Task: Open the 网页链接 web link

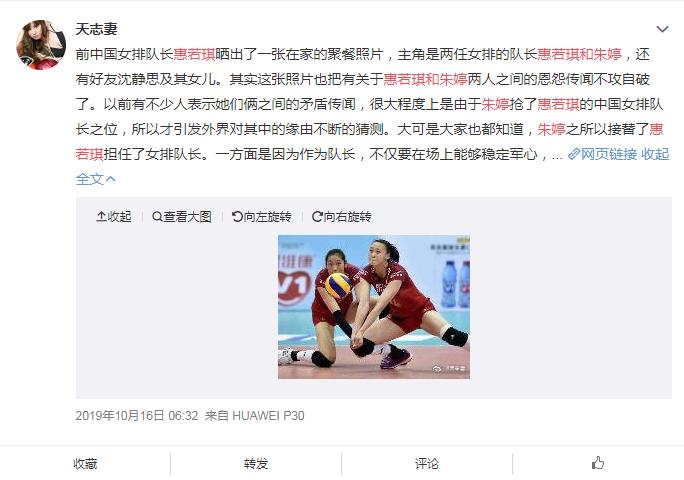Action: 602,154
